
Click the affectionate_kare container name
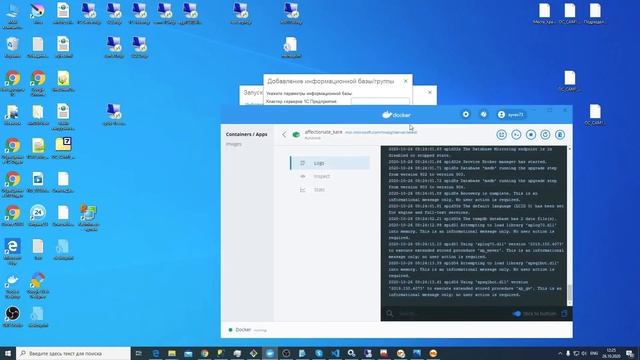pos(323,132)
